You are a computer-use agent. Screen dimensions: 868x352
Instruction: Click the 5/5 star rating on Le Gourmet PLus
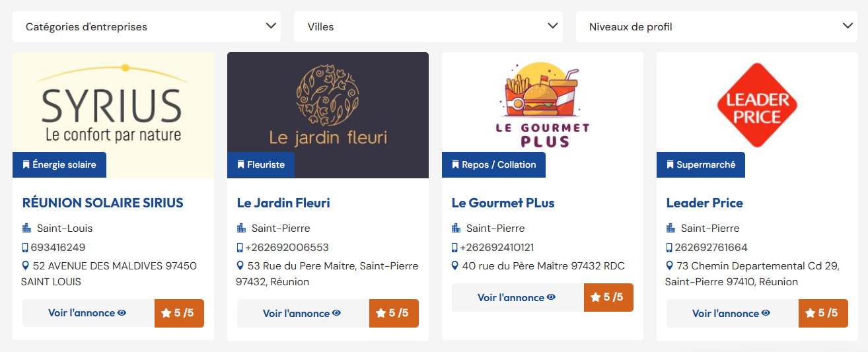tap(608, 297)
